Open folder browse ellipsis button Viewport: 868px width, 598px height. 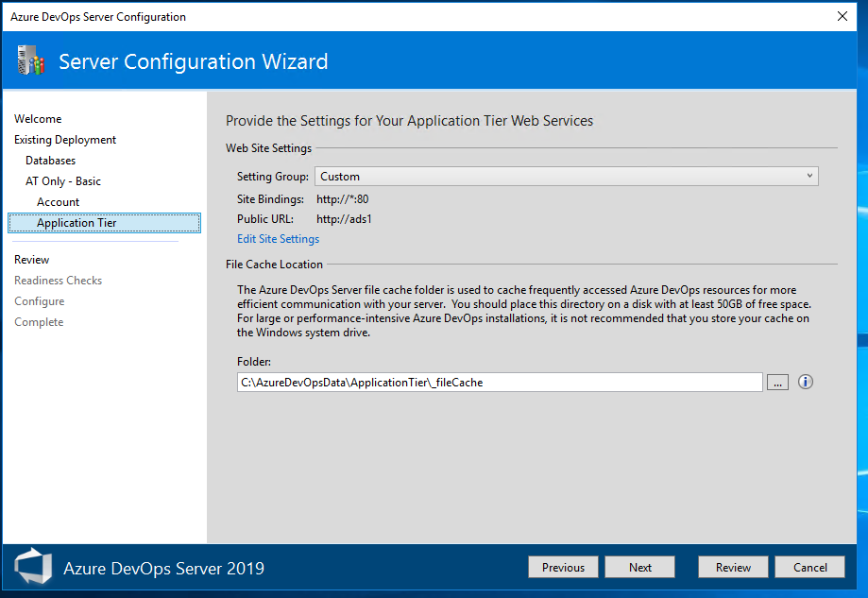click(777, 382)
